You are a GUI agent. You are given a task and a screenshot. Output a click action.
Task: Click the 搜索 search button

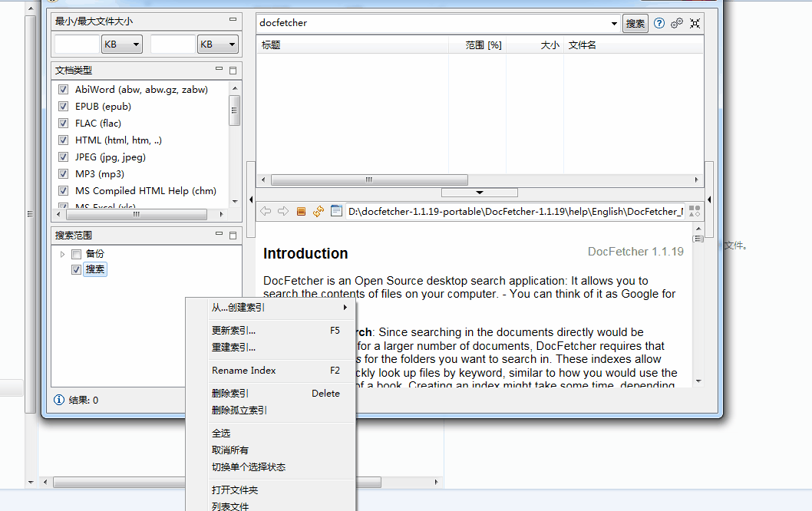(635, 23)
